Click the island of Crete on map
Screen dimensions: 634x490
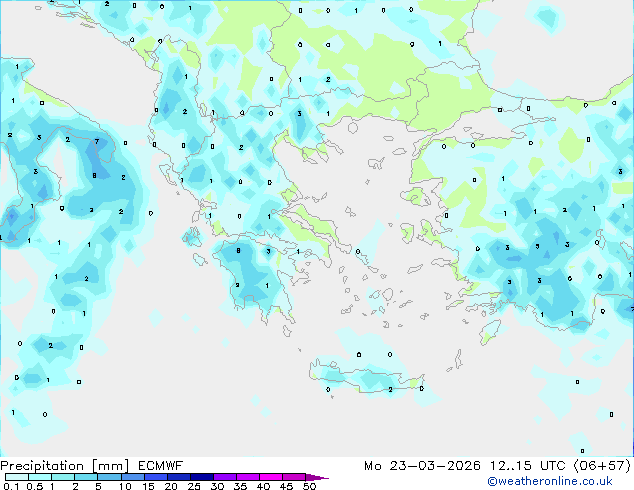coord(366,380)
